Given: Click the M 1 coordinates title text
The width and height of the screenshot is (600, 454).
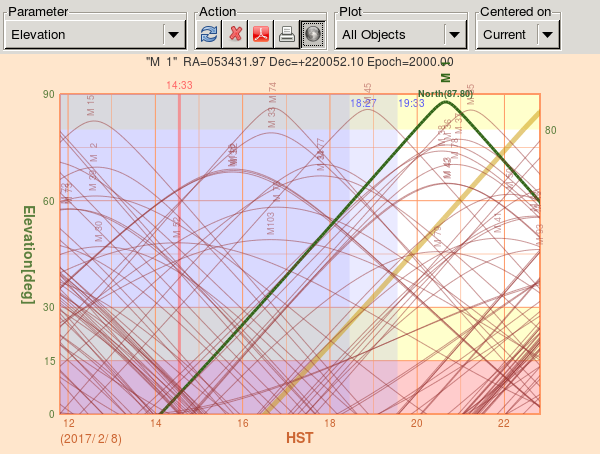Looking at the screenshot, I should coord(299,62).
